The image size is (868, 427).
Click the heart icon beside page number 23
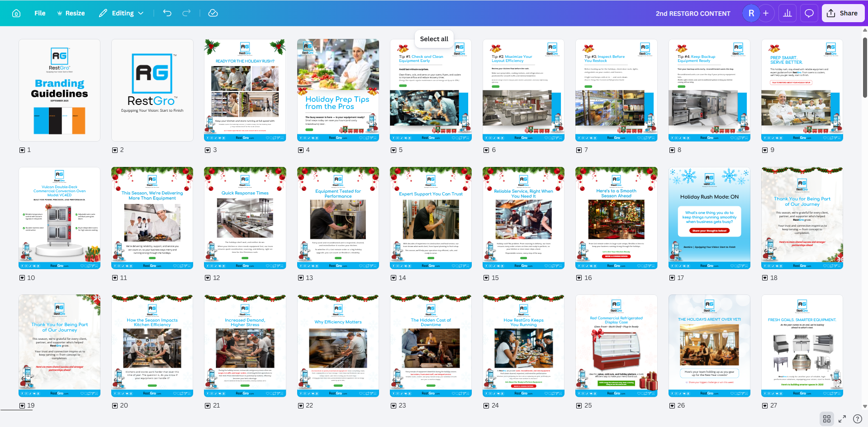[394, 406]
